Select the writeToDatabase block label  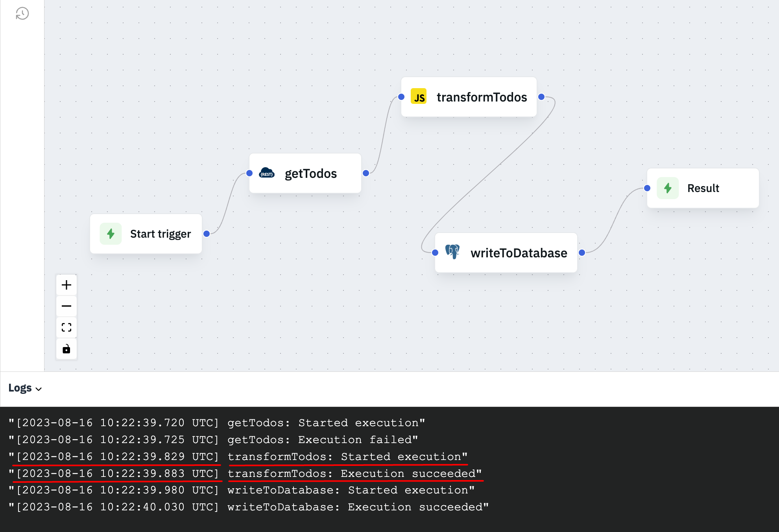click(519, 253)
